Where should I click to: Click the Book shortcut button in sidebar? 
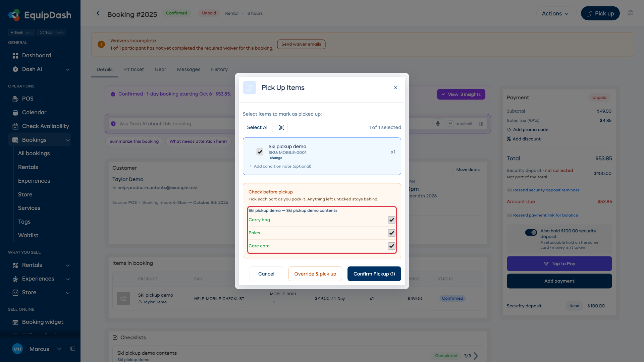(x=21, y=33)
